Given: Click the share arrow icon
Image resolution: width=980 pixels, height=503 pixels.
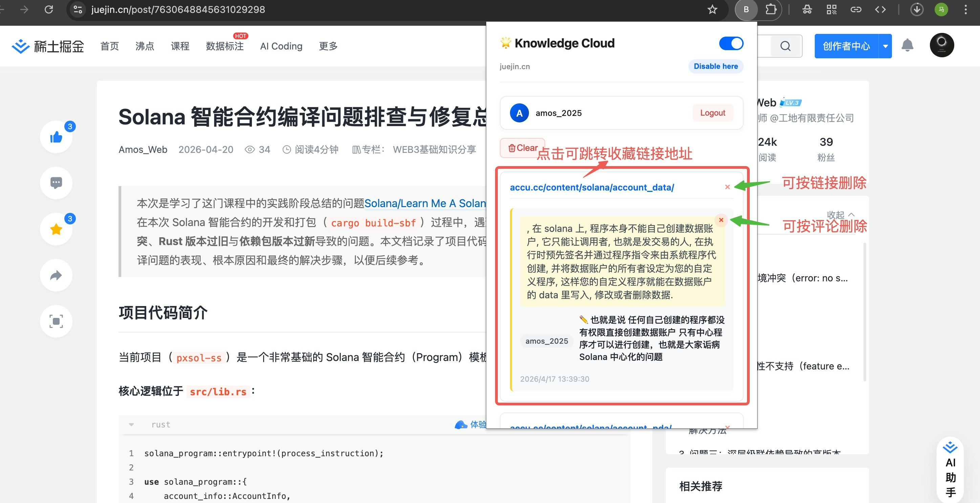Looking at the screenshot, I should (56, 275).
